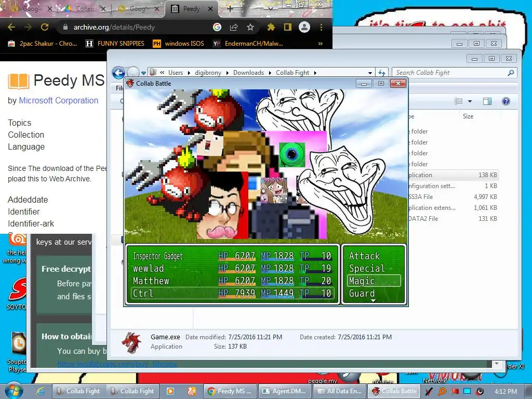Refresh the Collab Fight folder
The width and height of the screenshot is (532, 399).
(x=382, y=73)
